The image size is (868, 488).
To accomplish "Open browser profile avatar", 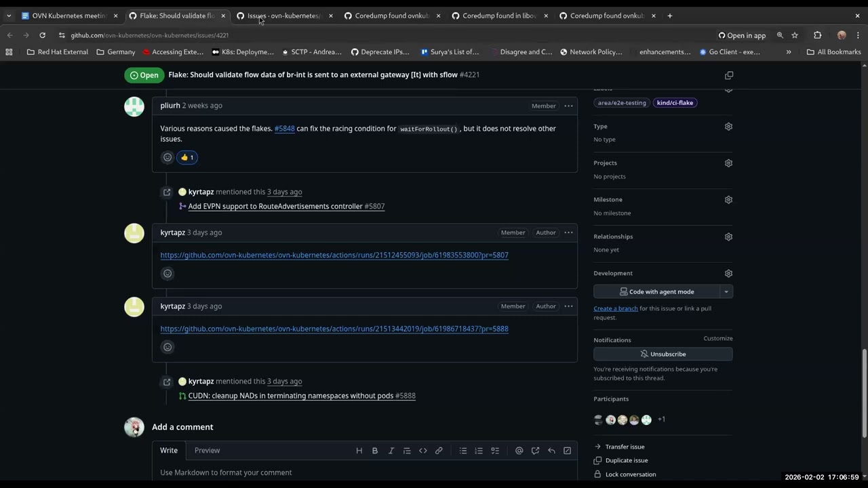I will pyautogui.click(x=842, y=35).
